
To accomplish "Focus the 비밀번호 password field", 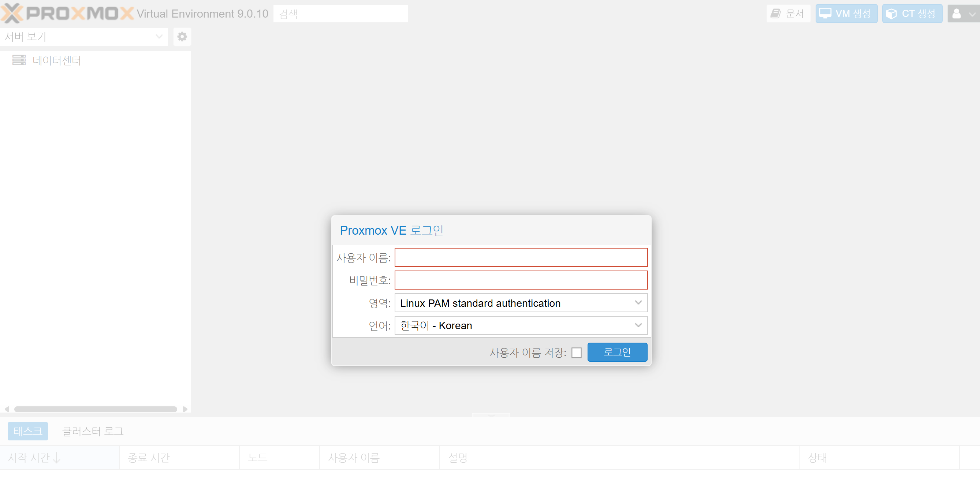I will (x=521, y=280).
